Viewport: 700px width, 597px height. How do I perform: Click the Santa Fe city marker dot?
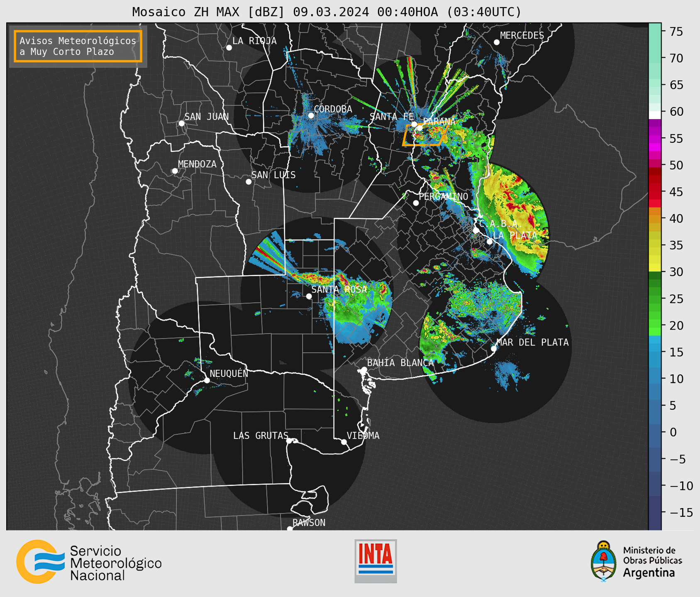[414, 124]
